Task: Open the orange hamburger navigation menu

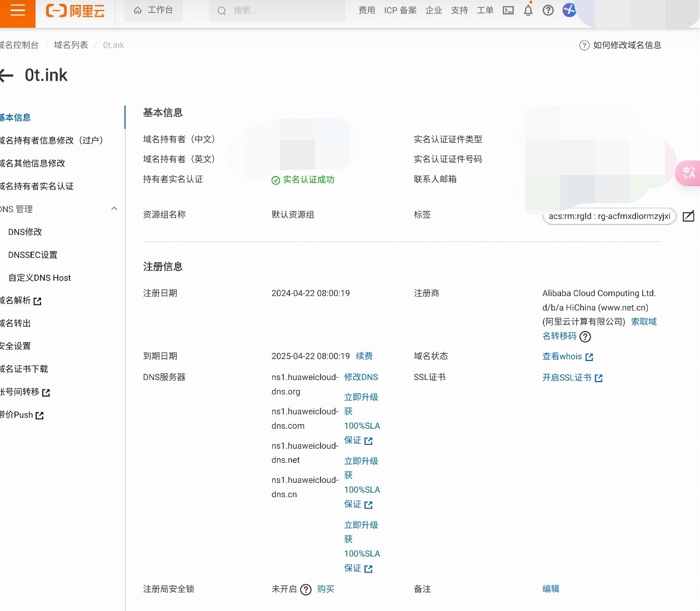Action: point(18,11)
